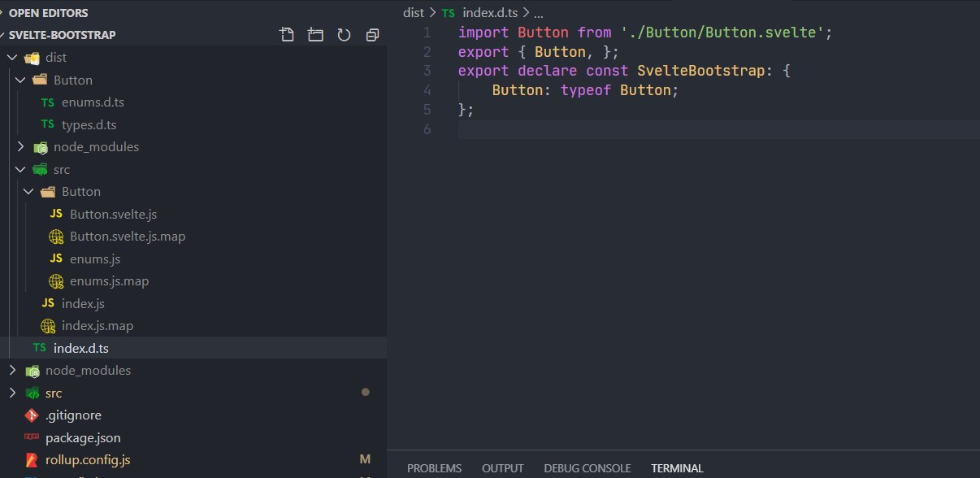Collapse the dist folder chevron
The width and height of the screenshot is (980, 478).
point(12,58)
